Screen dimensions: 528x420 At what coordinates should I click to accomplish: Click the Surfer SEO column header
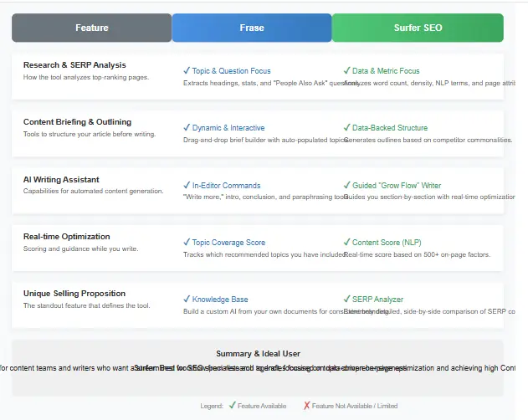[x=418, y=28]
